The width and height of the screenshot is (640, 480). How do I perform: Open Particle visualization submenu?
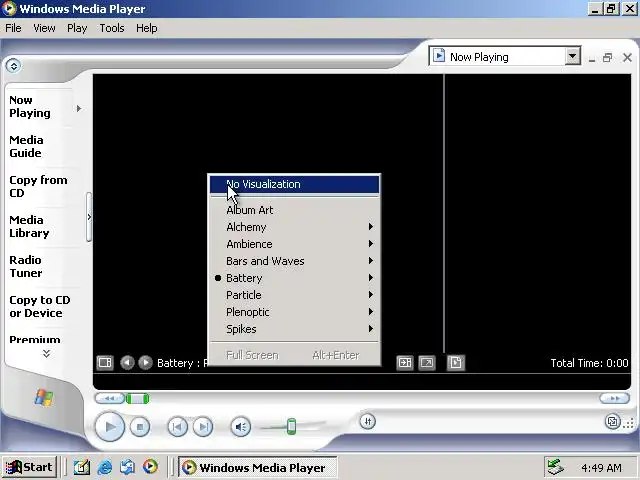294,295
